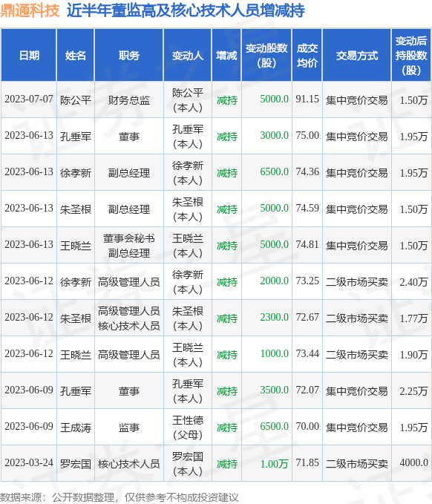432x504 pixels.
Task: Click the 职务 column header
Action: (129, 55)
